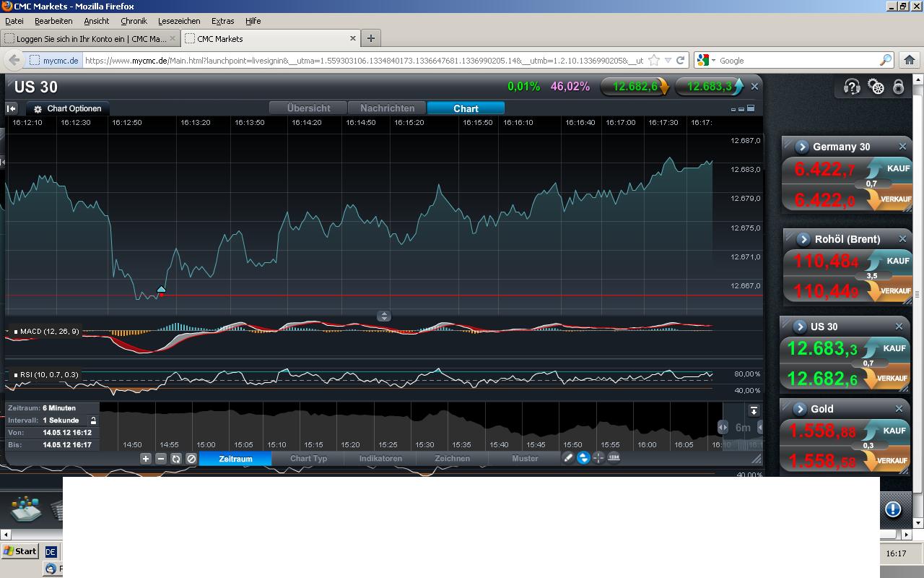
Task: Click the pencil draw icon in chart toolbar
Action: coord(568,458)
